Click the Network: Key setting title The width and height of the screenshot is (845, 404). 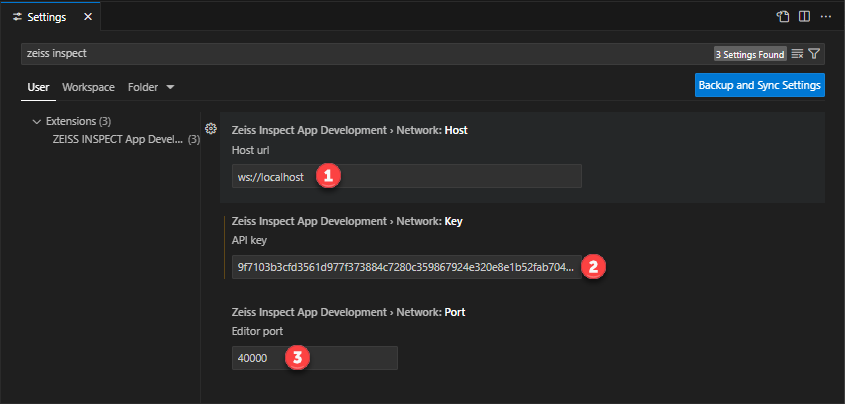click(x=346, y=220)
